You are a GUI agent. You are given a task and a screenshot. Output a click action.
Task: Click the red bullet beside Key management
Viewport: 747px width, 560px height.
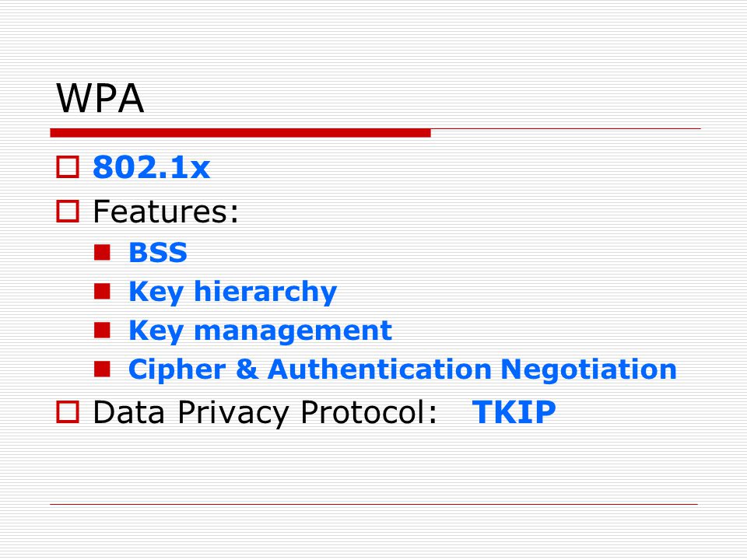click(x=102, y=330)
